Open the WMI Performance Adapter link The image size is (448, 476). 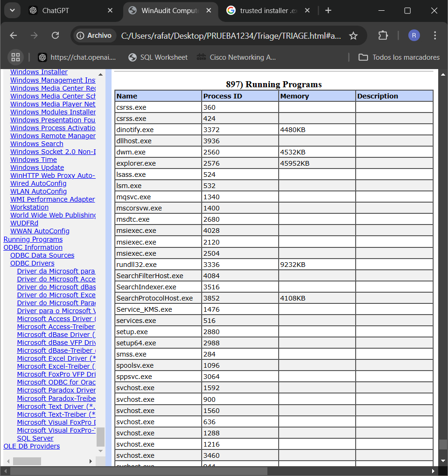tap(53, 199)
